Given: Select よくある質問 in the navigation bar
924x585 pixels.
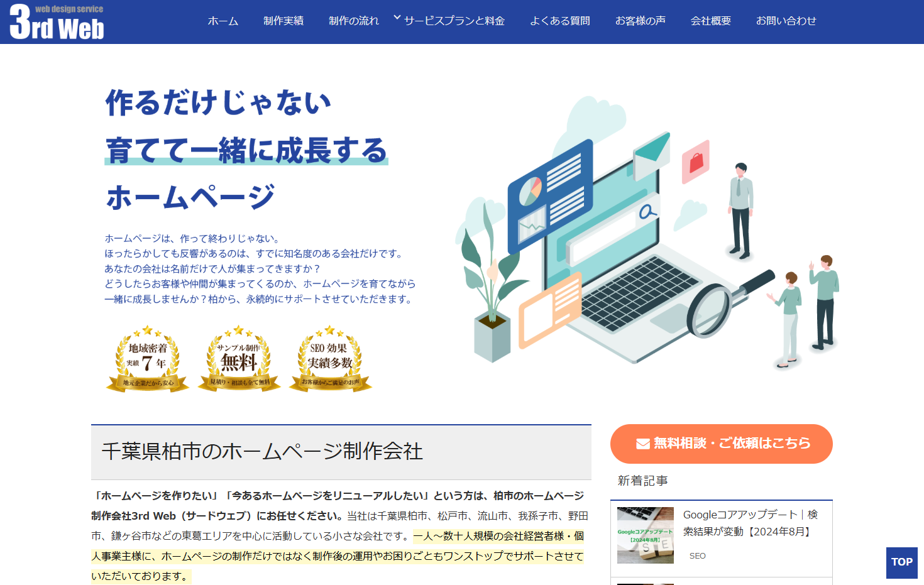Looking at the screenshot, I should pos(560,21).
